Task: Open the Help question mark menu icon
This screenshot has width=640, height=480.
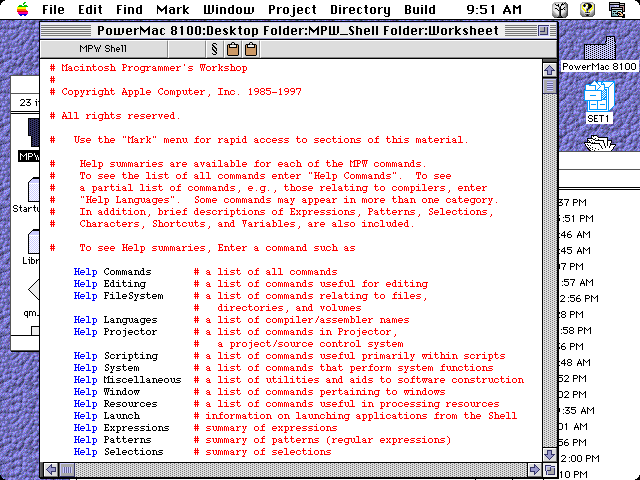Action: click(587, 9)
